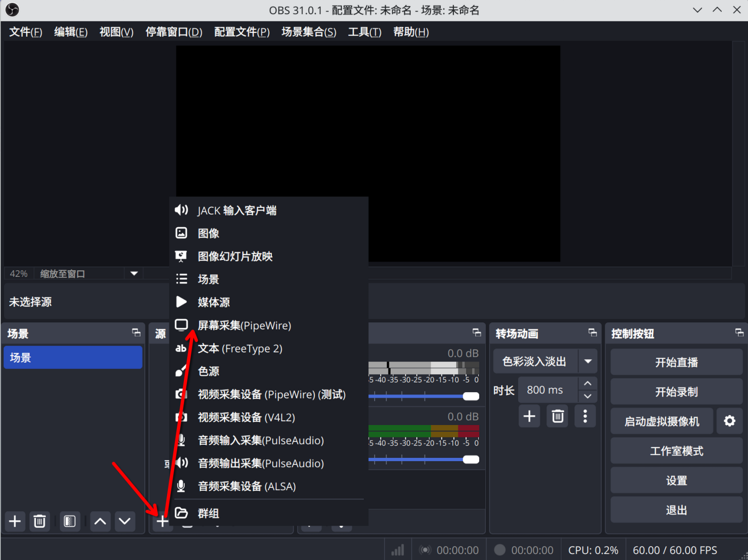748x560 pixels.
Task: Move scene down with the down arrow
Action: tap(125, 521)
